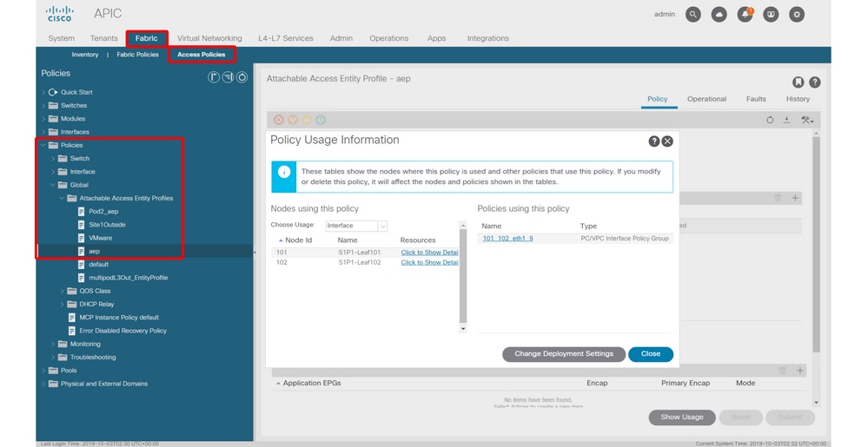Open the Fabric Policies submenu
Screen dimensions: 868x447
pos(138,54)
